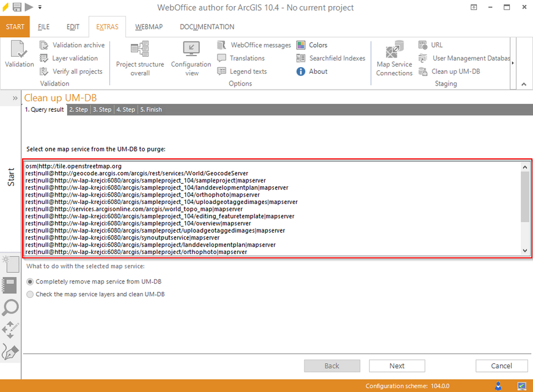Switch to 4. Step tab
This screenshot has height=392, width=533.
126,109
